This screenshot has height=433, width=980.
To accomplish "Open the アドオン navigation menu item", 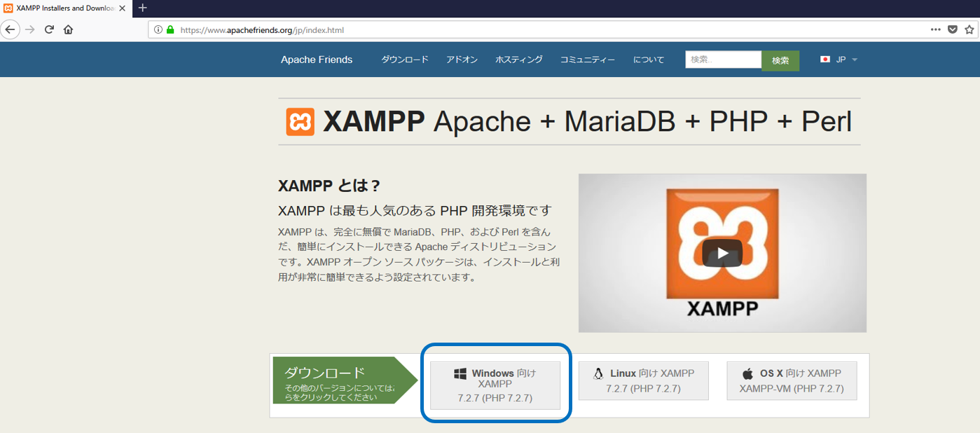I will pyautogui.click(x=462, y=60).
